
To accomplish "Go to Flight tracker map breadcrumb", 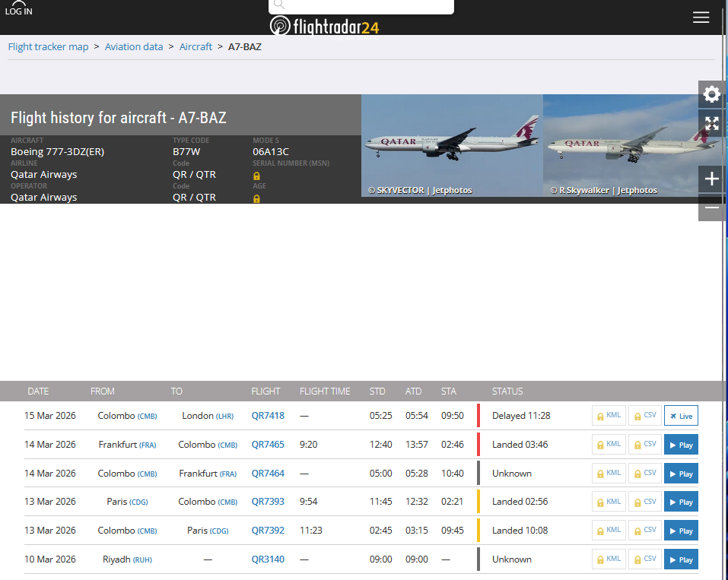I will pos(48,47).
